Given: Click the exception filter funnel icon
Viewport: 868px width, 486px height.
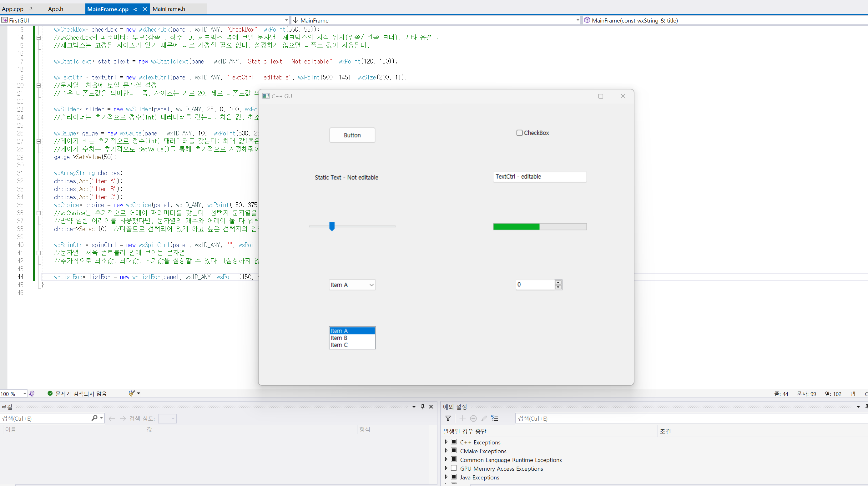Looking at the screenshot, I should coord(448,418).
